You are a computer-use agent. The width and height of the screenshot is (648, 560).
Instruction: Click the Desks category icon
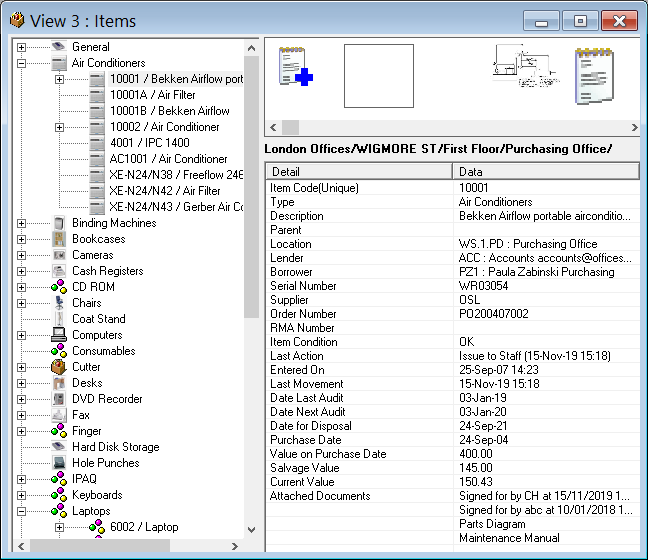tap(59, 383)
